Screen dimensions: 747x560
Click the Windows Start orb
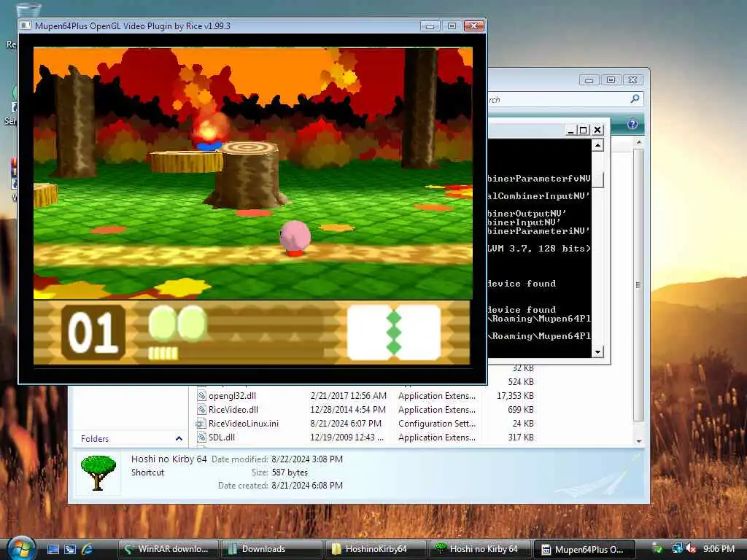(20, 548)
